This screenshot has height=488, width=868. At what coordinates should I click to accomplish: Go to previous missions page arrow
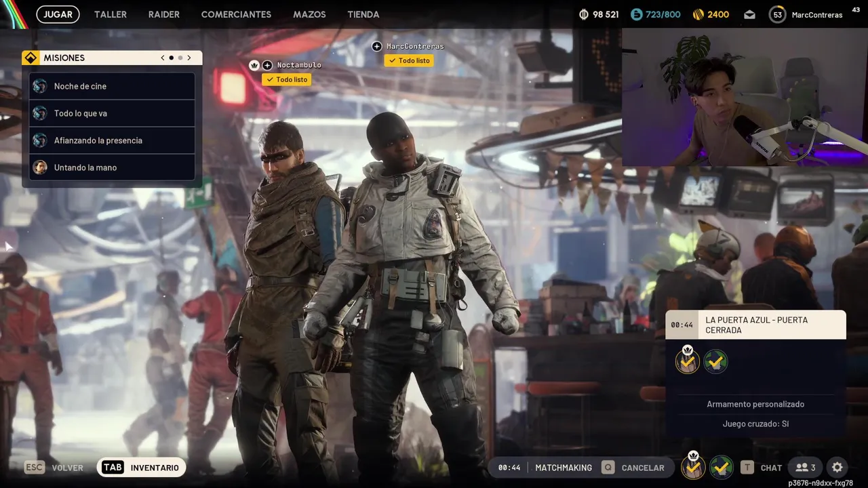(x=163, y=58)
